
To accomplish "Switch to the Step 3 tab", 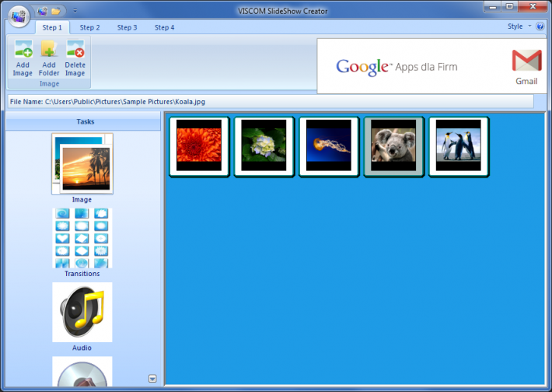I will pos(127,27).
